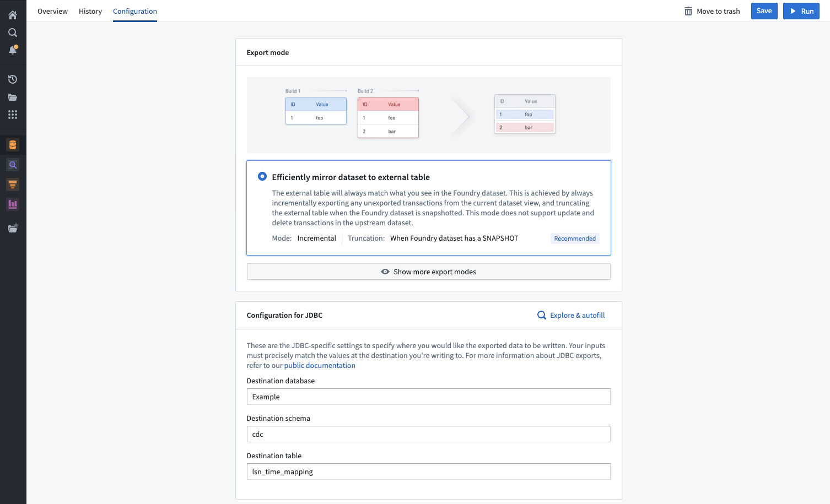Click the eye icon on Show more export modes
The image size is (830, 504).
pyautogui.click(x=385, y=272)
